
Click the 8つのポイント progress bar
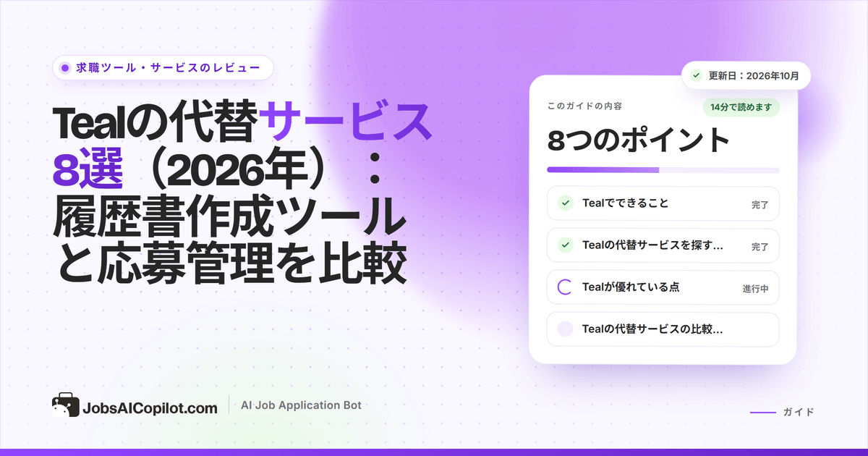(663, 170)
